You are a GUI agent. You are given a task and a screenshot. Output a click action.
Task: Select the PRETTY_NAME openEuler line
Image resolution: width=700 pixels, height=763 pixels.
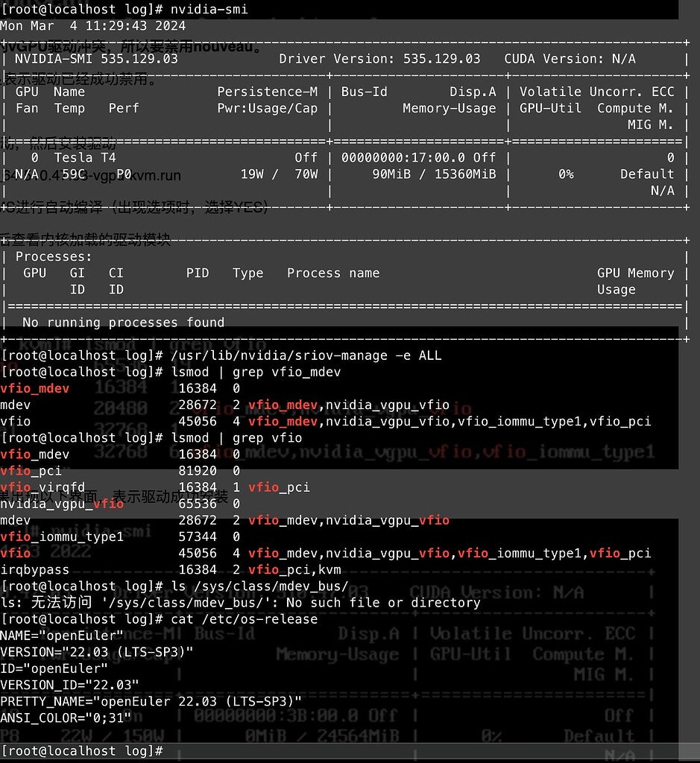tap(151, 701)
